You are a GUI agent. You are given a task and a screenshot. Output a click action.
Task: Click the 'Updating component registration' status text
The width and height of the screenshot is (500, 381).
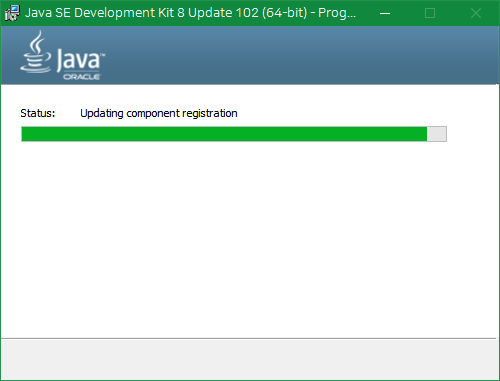[159, 113]
